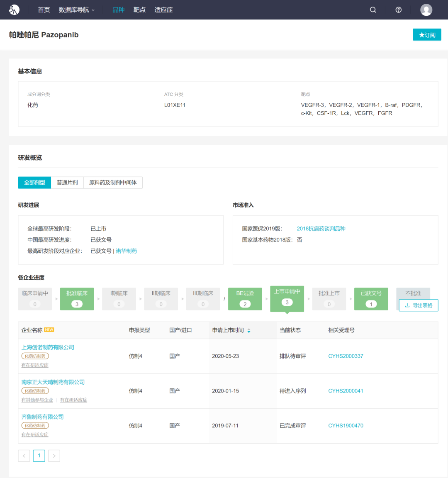Click the NEW badge beside 企业名称

(49, 329)
